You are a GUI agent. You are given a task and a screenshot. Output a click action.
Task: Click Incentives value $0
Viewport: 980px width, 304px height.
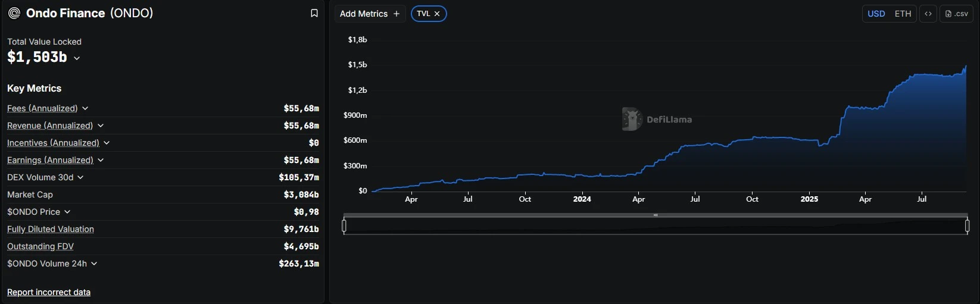[x=314, y=143]
